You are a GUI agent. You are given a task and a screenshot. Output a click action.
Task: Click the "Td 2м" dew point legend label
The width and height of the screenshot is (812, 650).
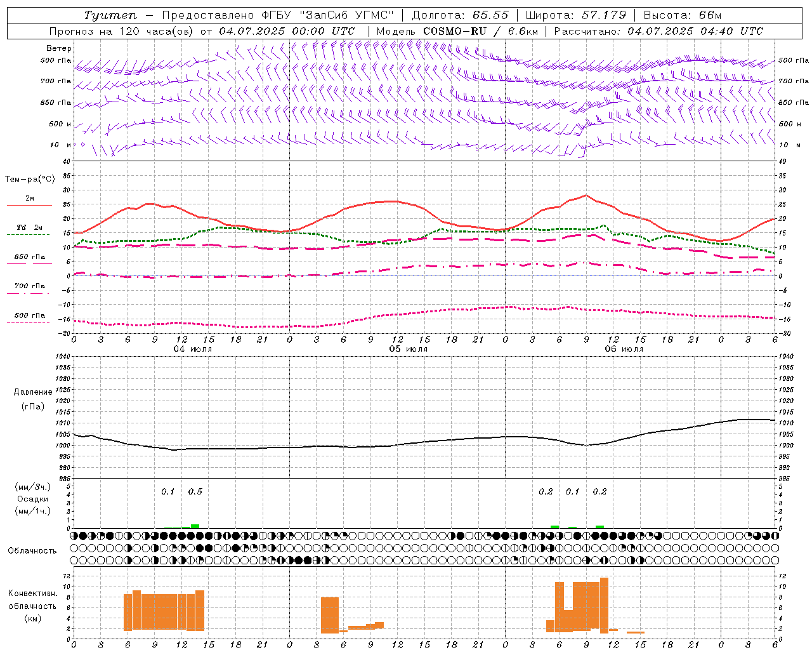29,227
